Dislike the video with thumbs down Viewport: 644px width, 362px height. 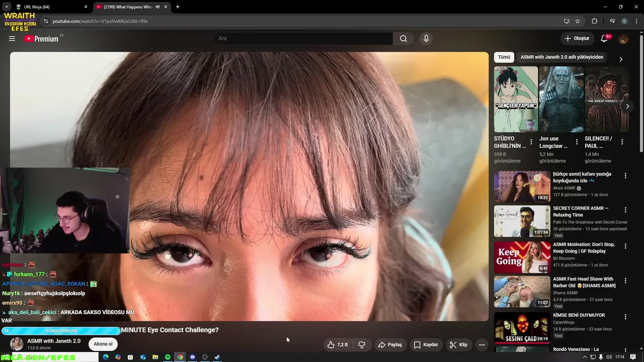(x=362, y=345)
